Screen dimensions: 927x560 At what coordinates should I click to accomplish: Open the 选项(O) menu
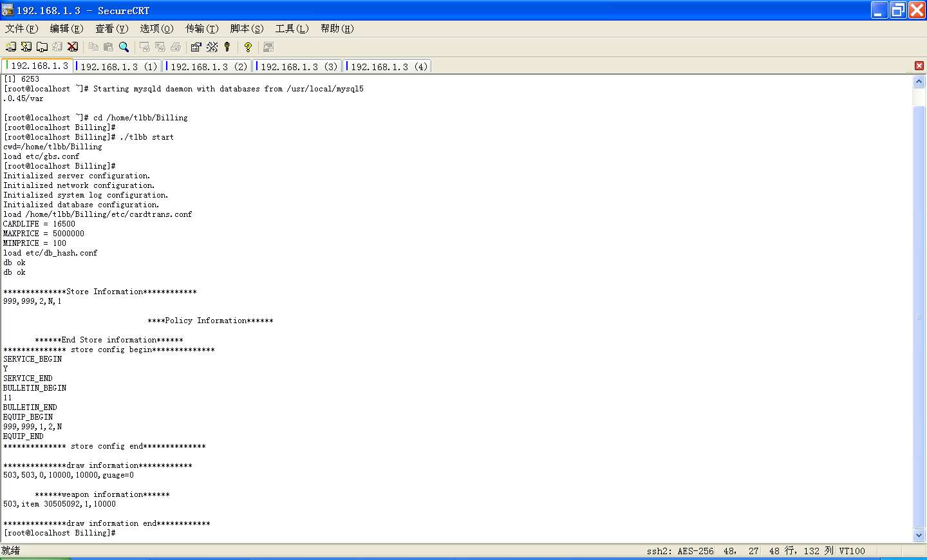[156, 28]
